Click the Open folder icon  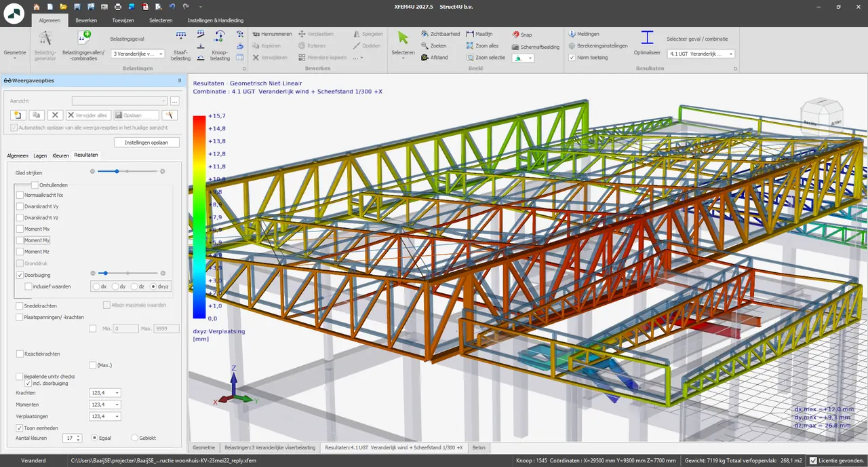pos(63,7)
